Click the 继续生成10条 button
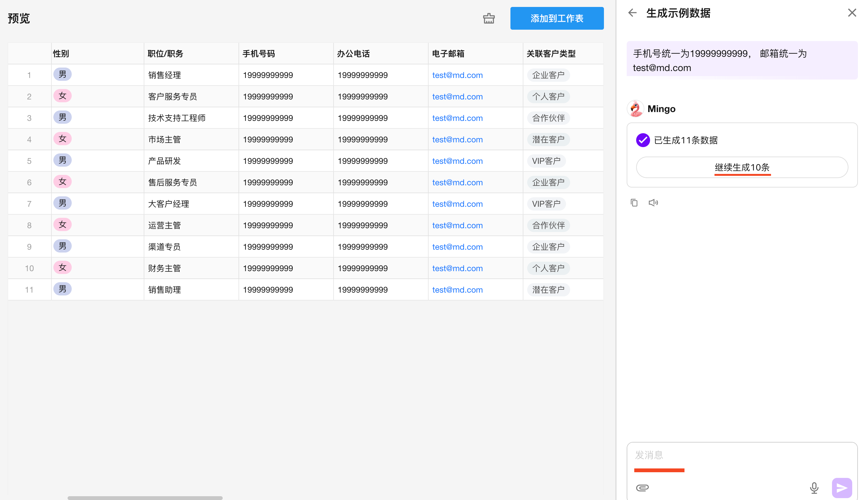 tap(742, 167)
